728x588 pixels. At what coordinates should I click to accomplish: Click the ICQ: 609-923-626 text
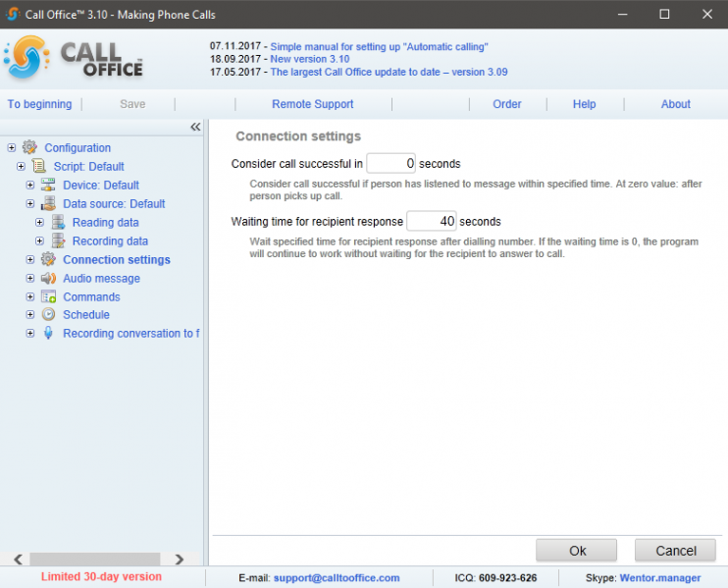tap(495, 578)
